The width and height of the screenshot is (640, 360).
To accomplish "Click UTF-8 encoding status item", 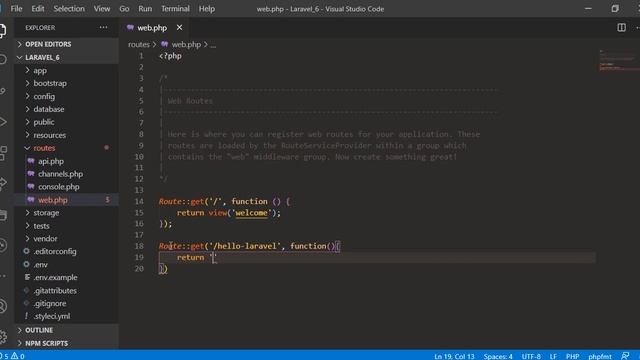I will (531, 356).
